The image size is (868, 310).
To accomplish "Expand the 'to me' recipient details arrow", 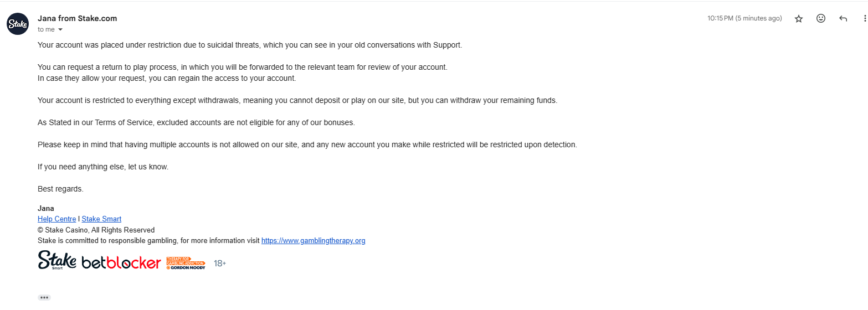I will [60, 29].
